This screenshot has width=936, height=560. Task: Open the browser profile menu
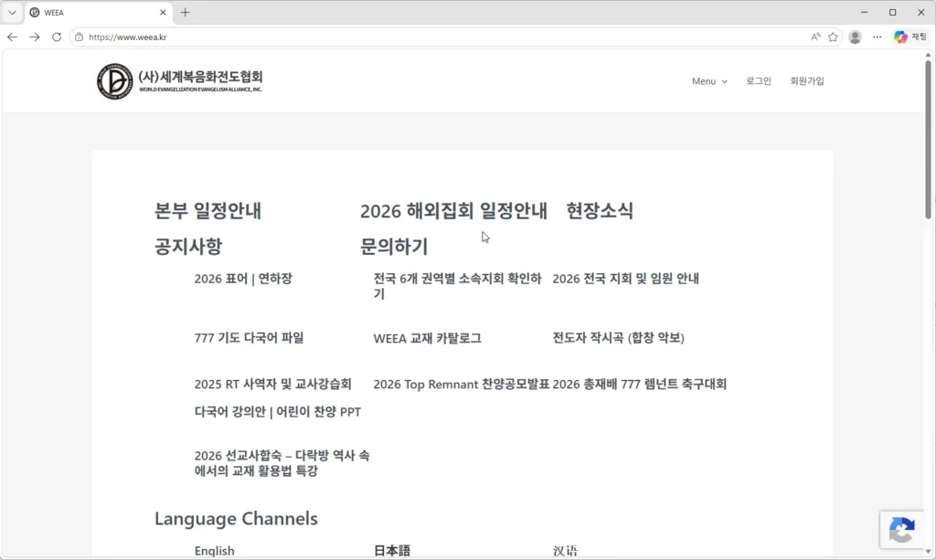[x=855, y=37]
